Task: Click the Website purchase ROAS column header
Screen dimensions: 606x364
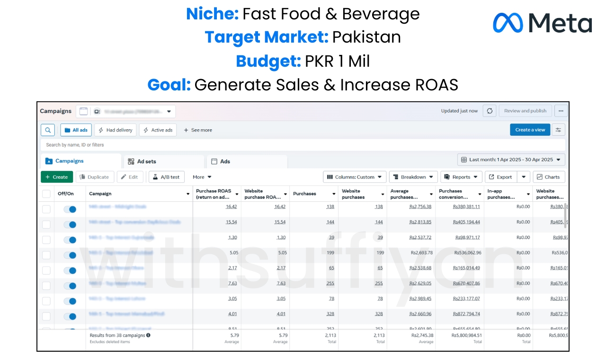Action: click(265, 194)
